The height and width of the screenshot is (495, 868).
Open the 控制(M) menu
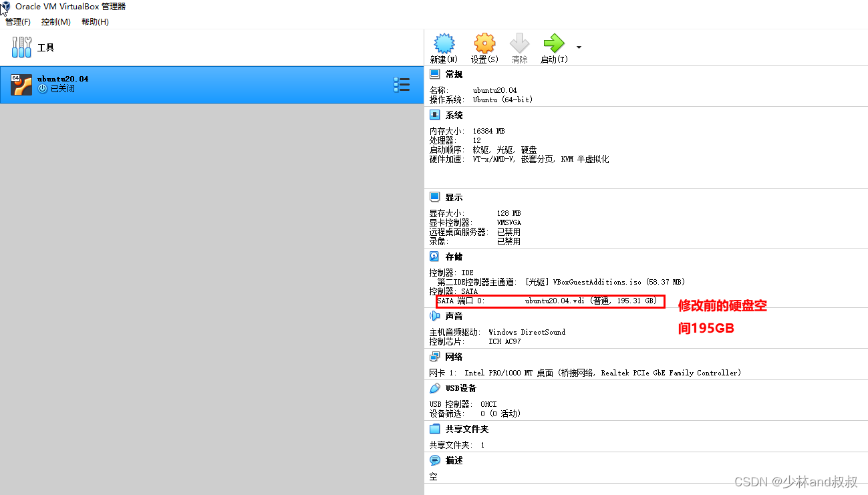(x=55, y=22)
